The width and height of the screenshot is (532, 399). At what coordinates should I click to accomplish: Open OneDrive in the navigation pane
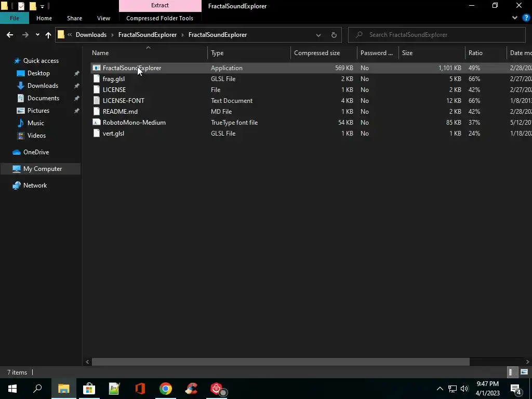pyautogui.click(x=36, y=152)
